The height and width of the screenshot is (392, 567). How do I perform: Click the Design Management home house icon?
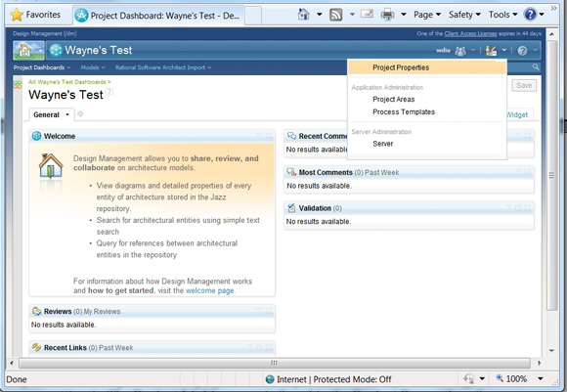[x=25, y=50]
